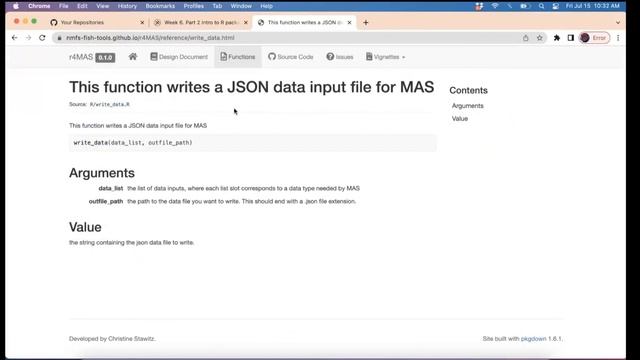Open the View menu
This screenshot has height=360, width=640.
point(102,6)
